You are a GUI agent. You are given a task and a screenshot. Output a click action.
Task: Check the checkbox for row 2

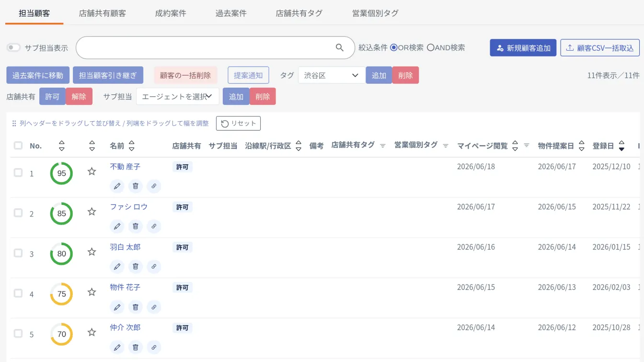18,213
